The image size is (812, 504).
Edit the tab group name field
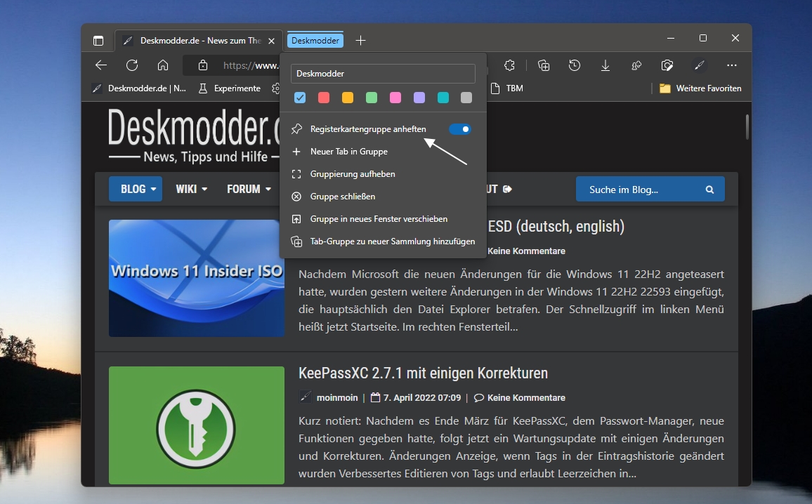(x=384, y=74)
